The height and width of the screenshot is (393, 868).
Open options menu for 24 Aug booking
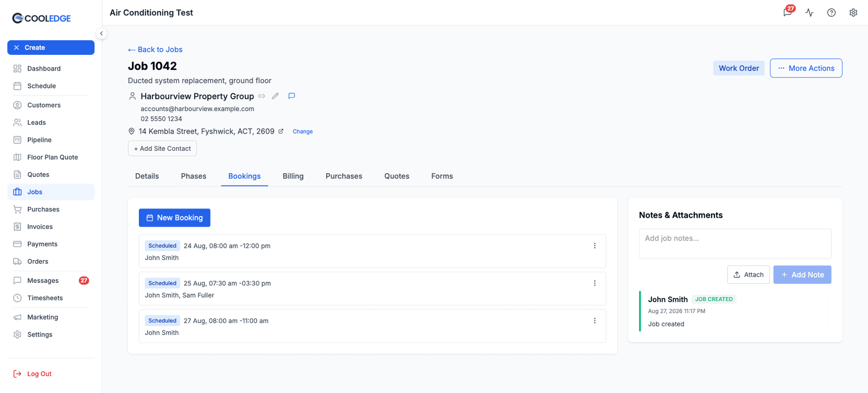point(595,246)
